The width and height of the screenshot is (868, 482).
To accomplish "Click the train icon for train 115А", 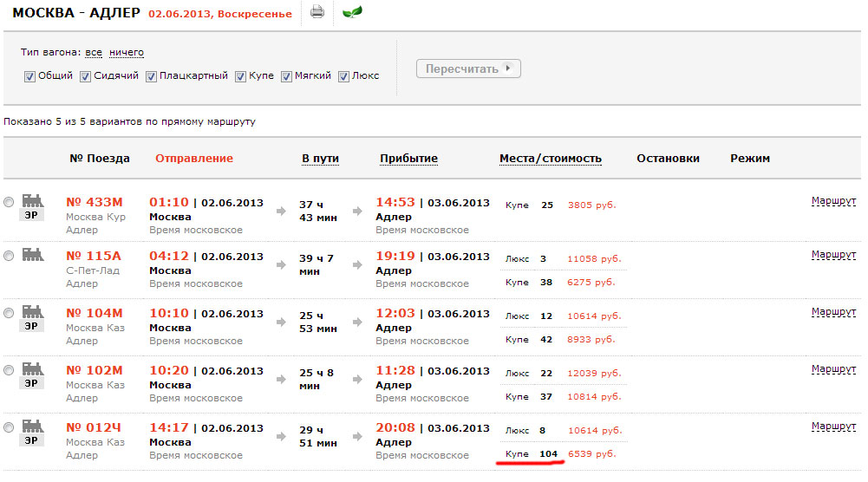I will [33, 255].
